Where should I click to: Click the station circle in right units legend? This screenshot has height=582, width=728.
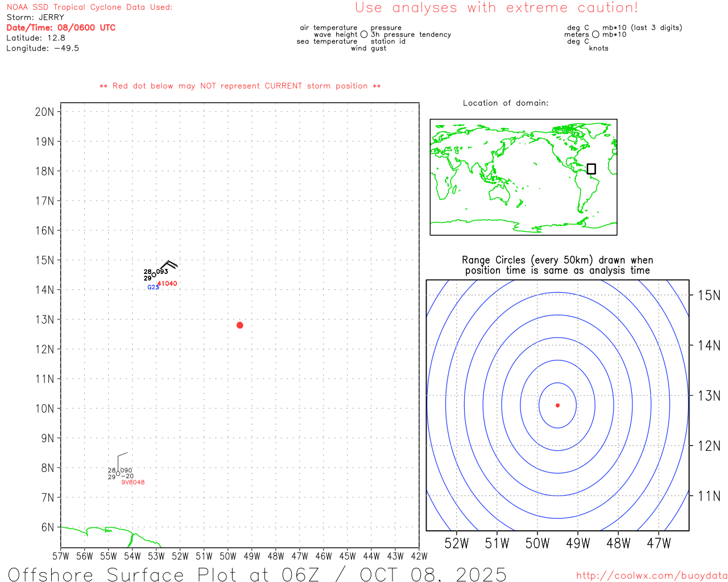coord(595,34)
